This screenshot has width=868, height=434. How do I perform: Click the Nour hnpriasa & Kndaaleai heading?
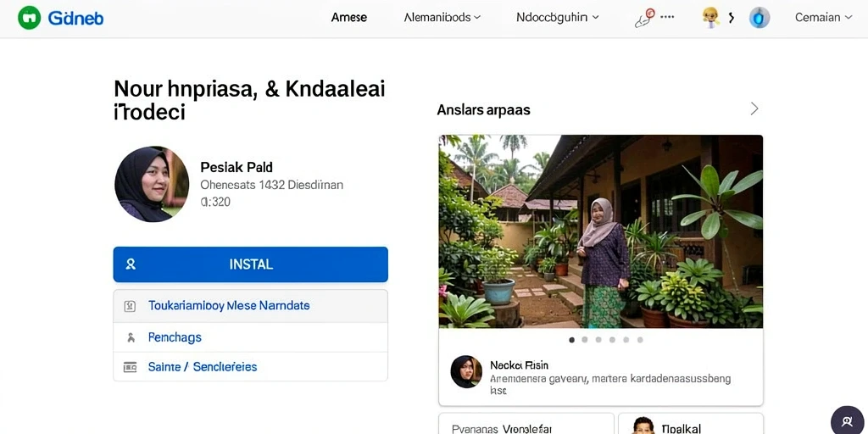coord(249,100)
